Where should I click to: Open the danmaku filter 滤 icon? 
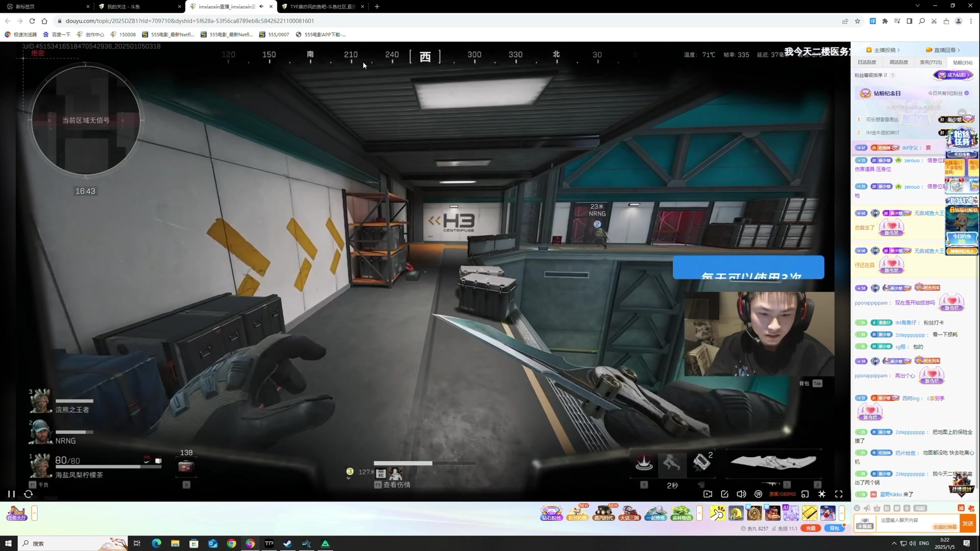961,508
